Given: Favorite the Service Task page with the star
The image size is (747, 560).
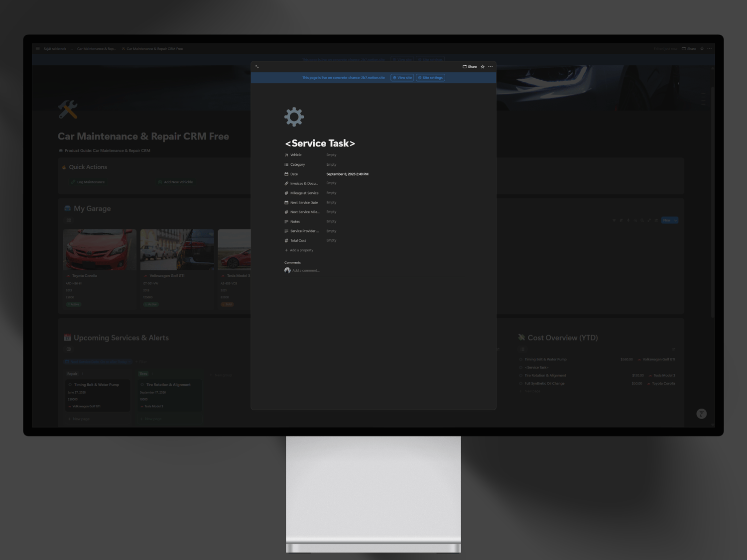Looking at the screenshot, I should point(483,67).
